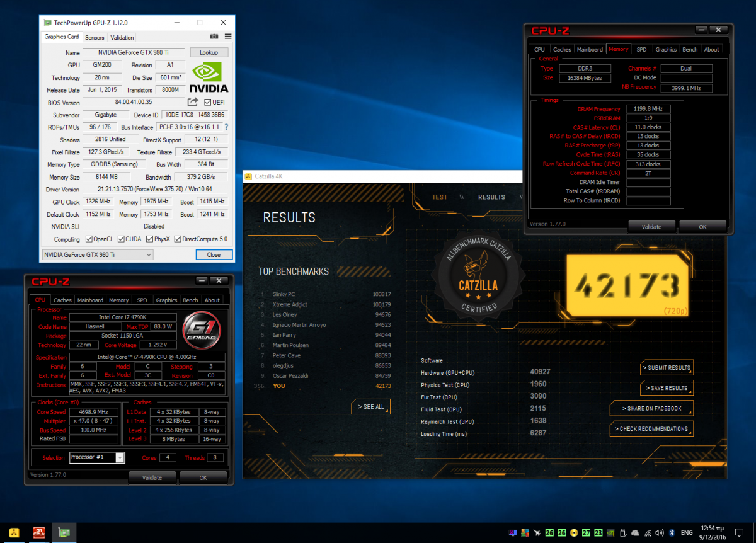Click the Bluetooth tray icon
756x543 pixels.
coord(672,533)
